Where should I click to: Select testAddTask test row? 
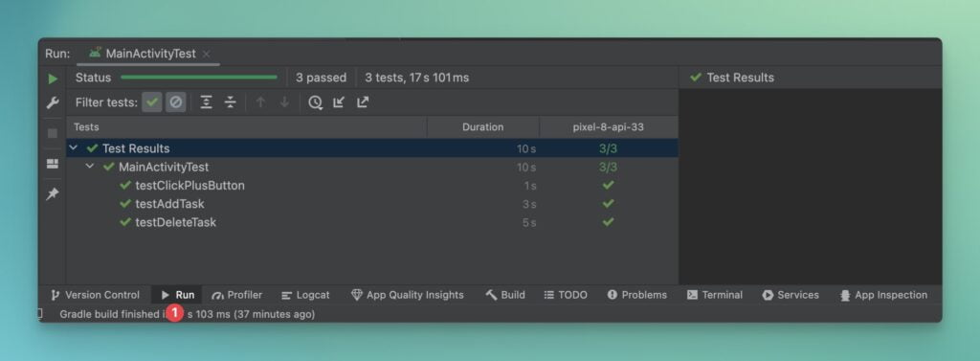(x=372, y=204)
